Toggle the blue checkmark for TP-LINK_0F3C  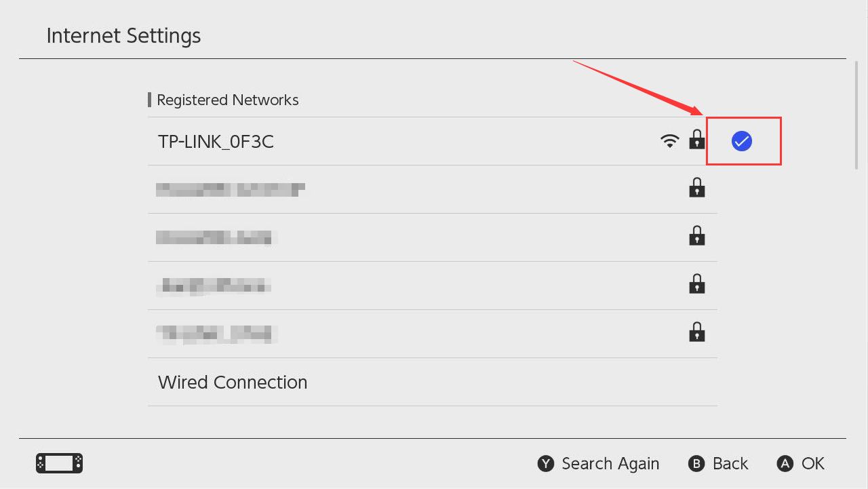point(742,141)
